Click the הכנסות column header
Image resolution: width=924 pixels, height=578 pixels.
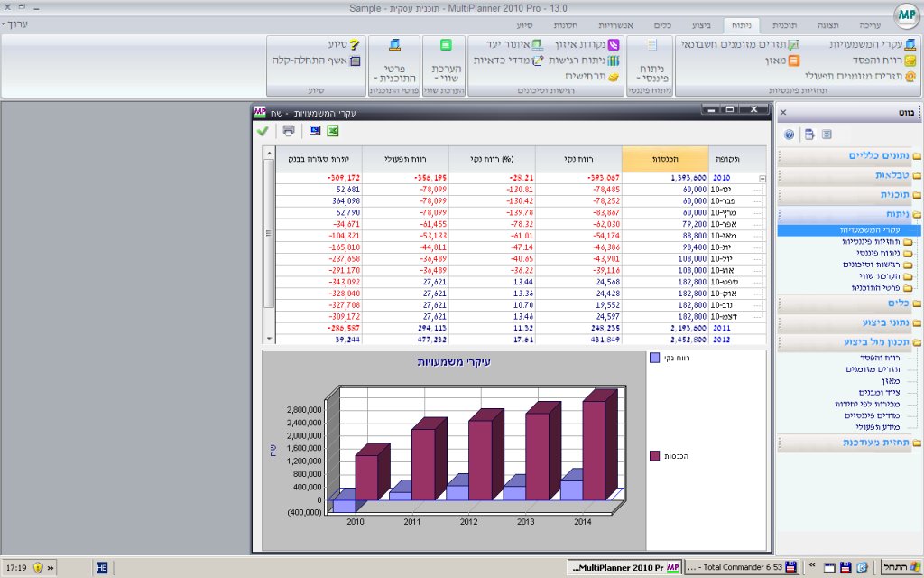click(666, 158)
